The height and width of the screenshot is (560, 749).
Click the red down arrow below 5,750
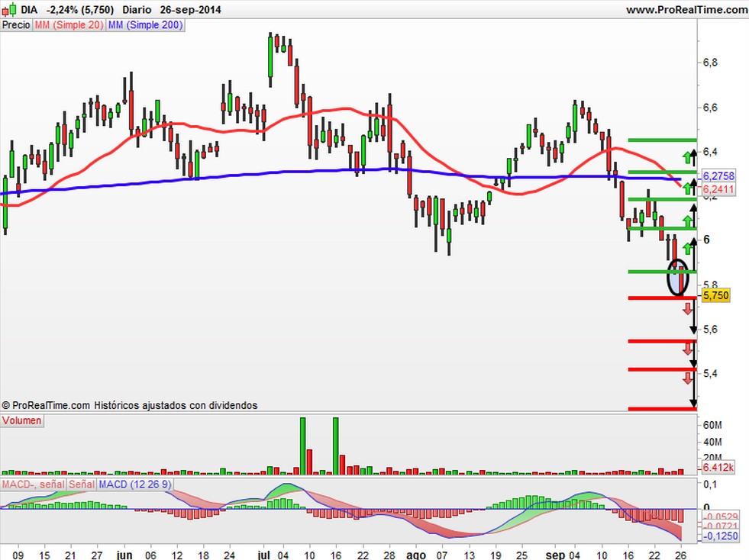687,309
